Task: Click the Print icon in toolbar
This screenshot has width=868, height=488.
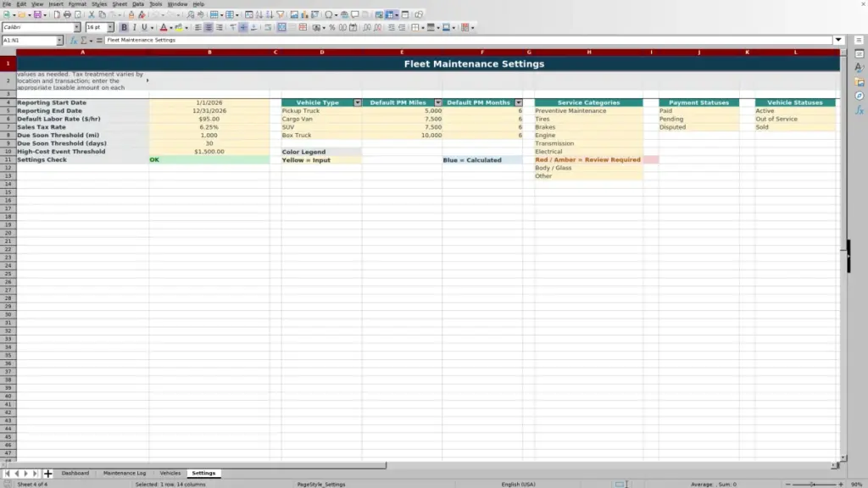Action: coord(67,14)
